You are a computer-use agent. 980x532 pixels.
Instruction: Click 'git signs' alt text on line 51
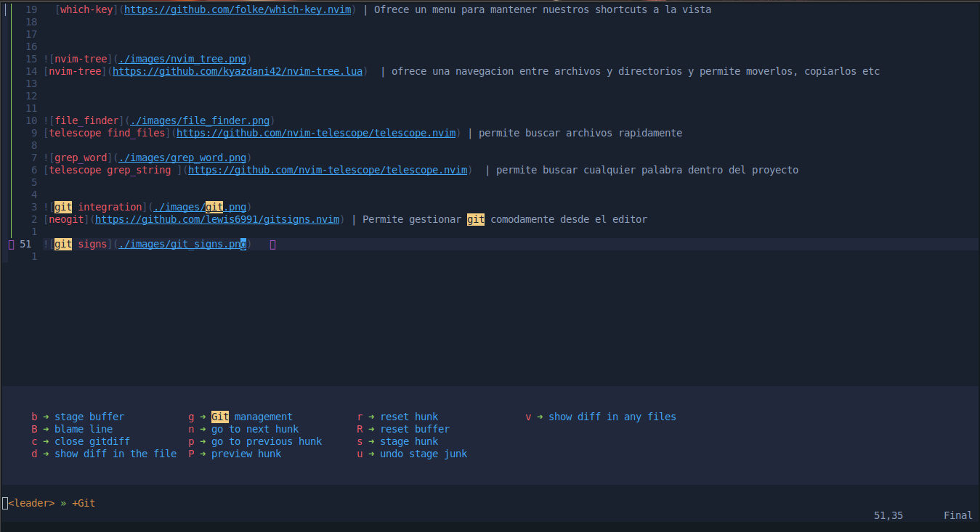[81, 245]
